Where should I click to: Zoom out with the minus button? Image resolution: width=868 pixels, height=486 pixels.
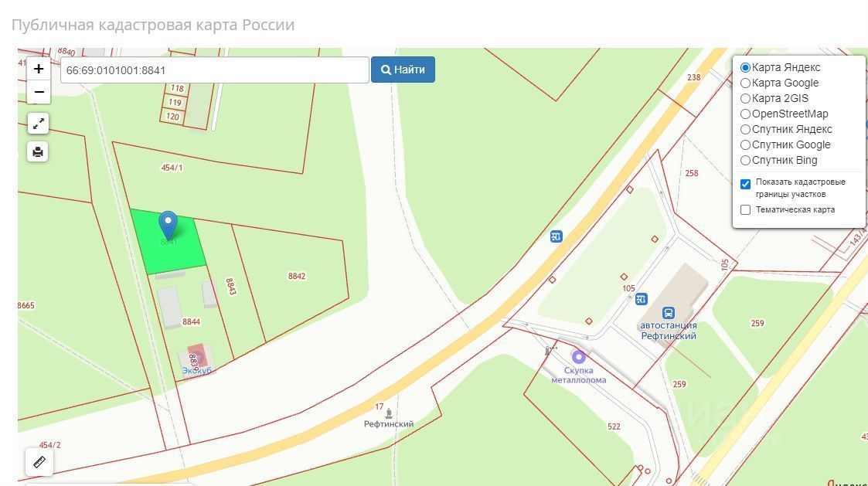[x=39, y=92]
